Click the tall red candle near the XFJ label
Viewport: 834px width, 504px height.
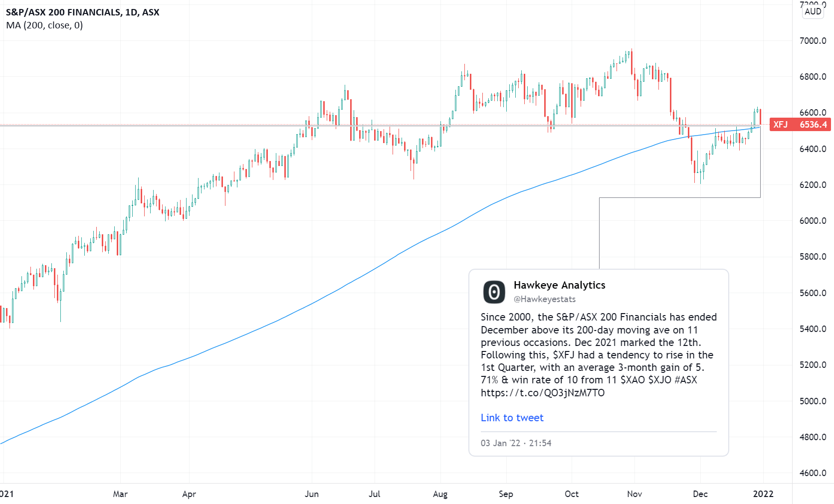[760, 117]
